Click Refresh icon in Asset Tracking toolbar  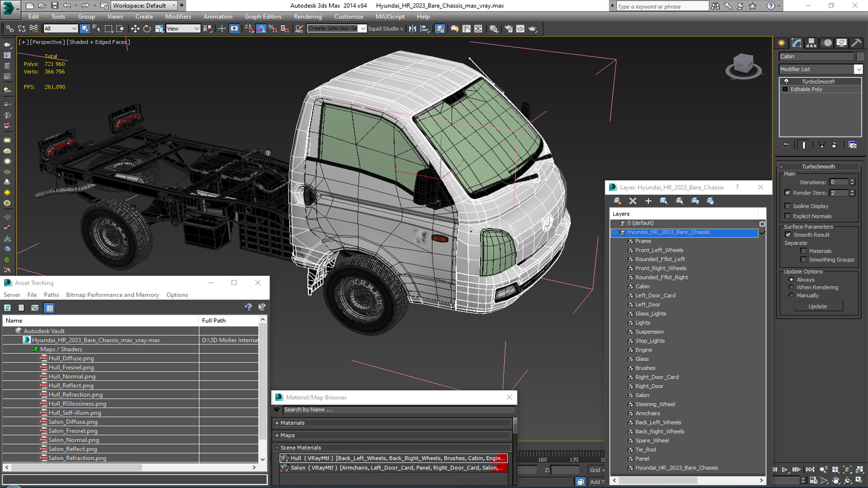(x=7, y=308)
